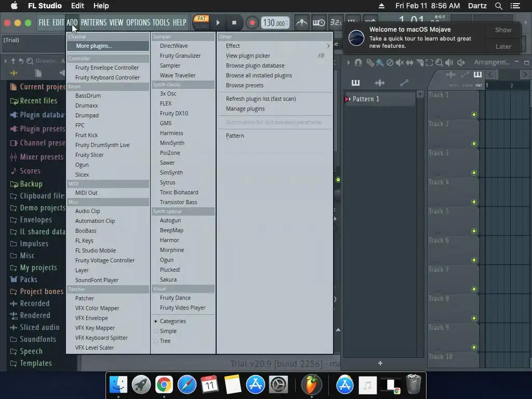Choose Sytrus from Synth classic list
Viewport: 532px width, 399px height.
(168, 182)
